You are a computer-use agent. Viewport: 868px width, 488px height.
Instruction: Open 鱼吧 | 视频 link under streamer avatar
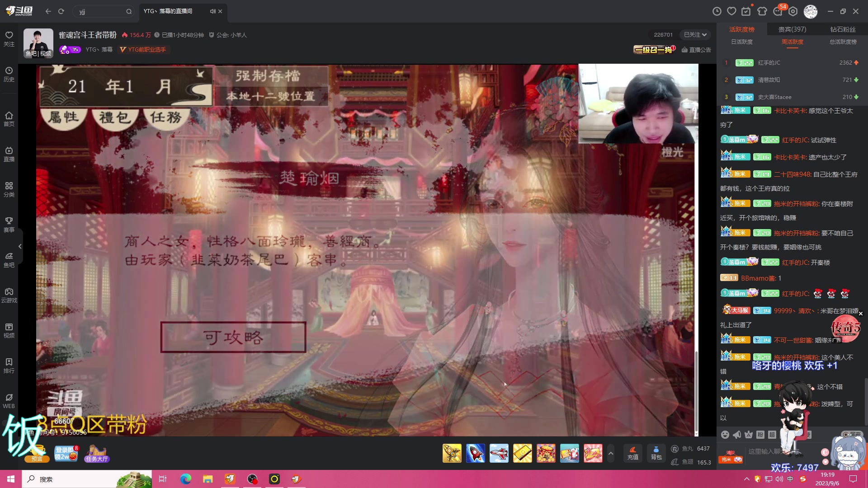[x=38, y=53]
